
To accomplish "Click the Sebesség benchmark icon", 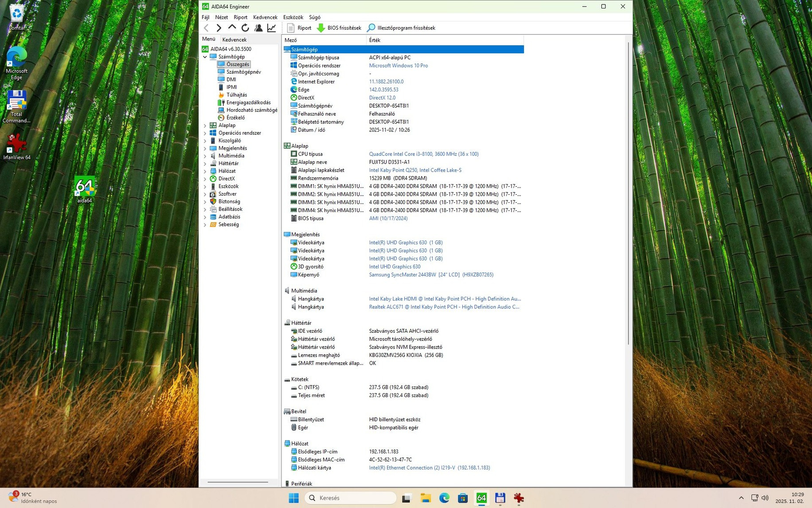I will pyautogui.click(x=213, y=224).
